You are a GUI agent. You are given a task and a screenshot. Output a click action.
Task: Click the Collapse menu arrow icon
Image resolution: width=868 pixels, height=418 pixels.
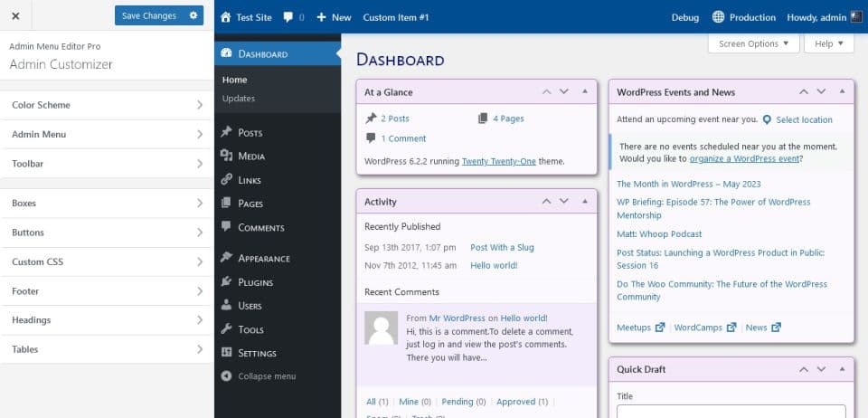pyautogui.click(x=226, y=375)
